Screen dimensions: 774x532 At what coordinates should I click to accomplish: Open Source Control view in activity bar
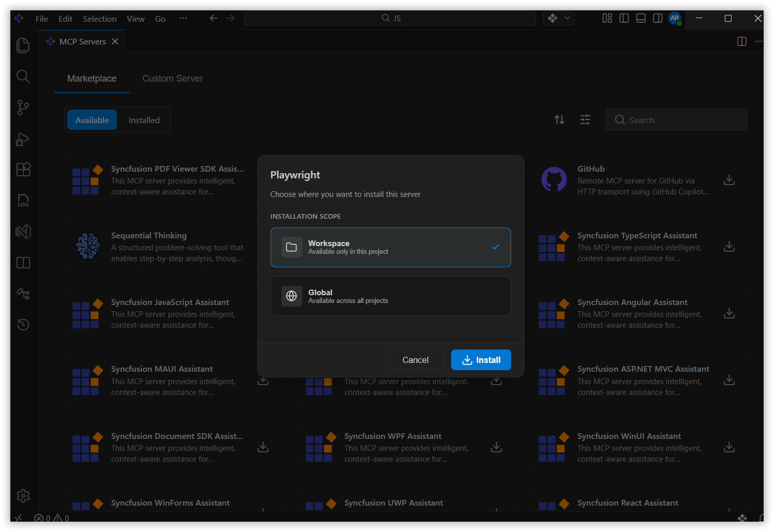pos(23,108)
